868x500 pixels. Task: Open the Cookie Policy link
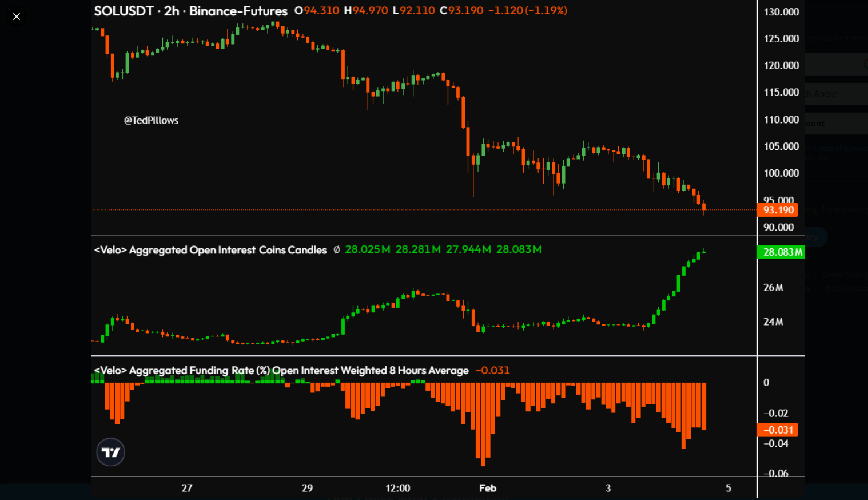click(842, 275)
